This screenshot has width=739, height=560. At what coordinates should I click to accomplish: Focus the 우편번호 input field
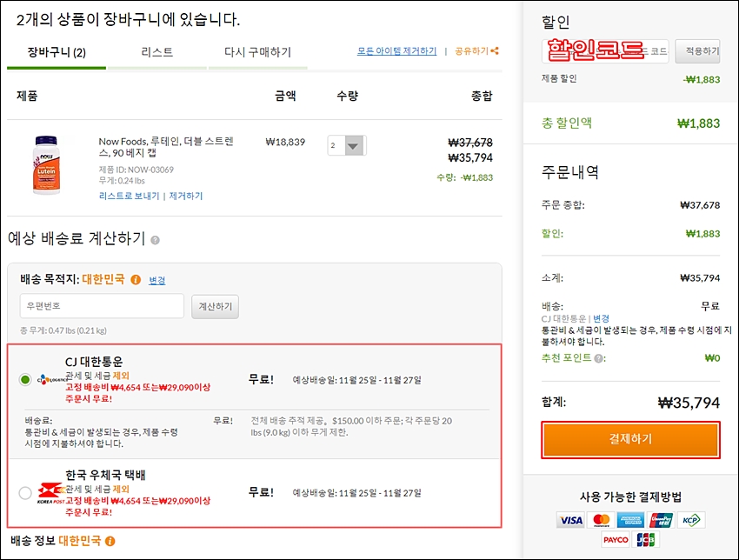click(x=102, y=306)
